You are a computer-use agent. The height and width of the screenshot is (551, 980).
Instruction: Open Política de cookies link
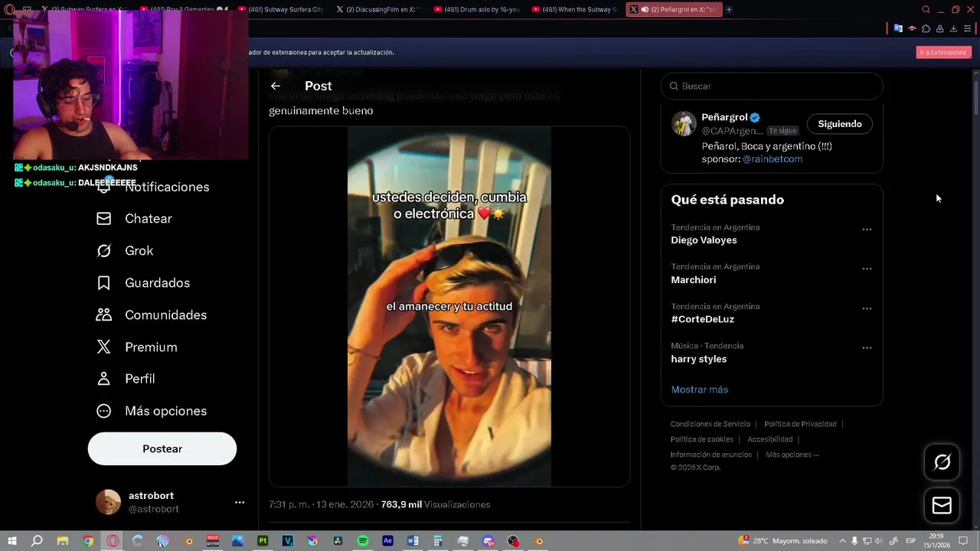click(x=702, y=439)
